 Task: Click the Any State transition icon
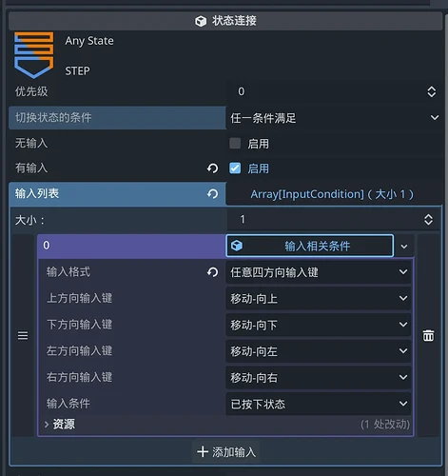tap(34, 55)
